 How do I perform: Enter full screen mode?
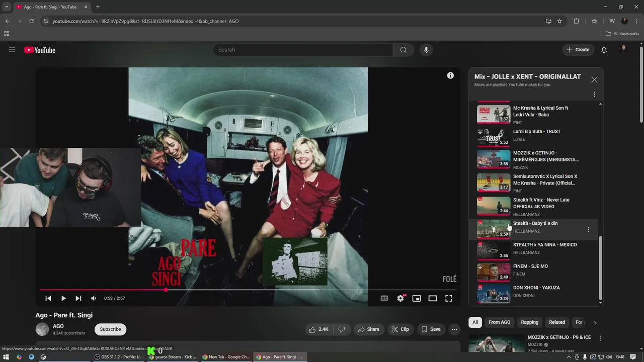pyautogui.click(x=449, y=298)
